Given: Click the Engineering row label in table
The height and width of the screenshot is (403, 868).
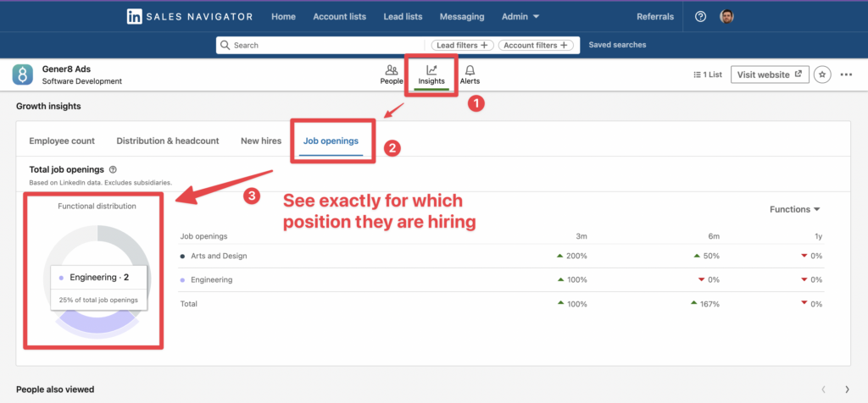Looking at the screenshot, I should tap(211, 279).
